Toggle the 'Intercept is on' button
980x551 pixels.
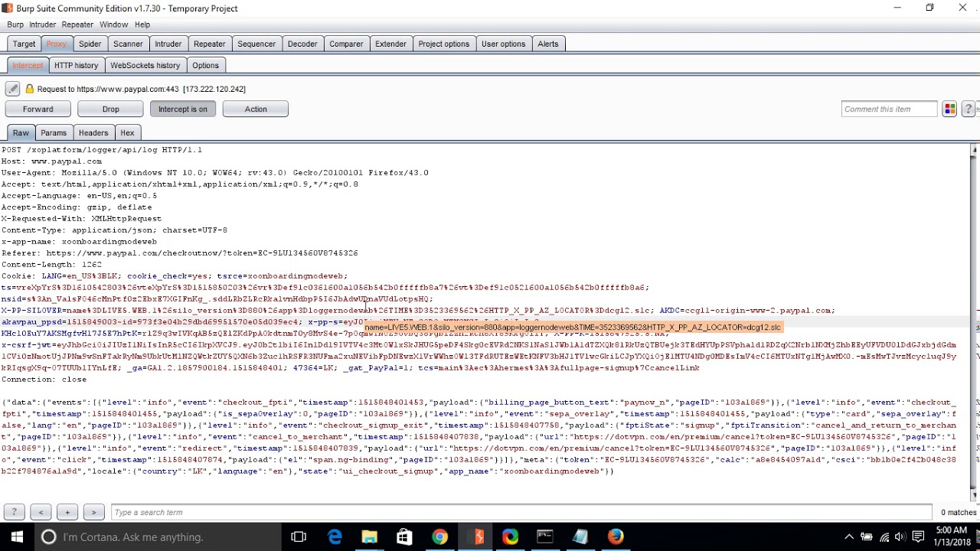(x=183, y=109)
